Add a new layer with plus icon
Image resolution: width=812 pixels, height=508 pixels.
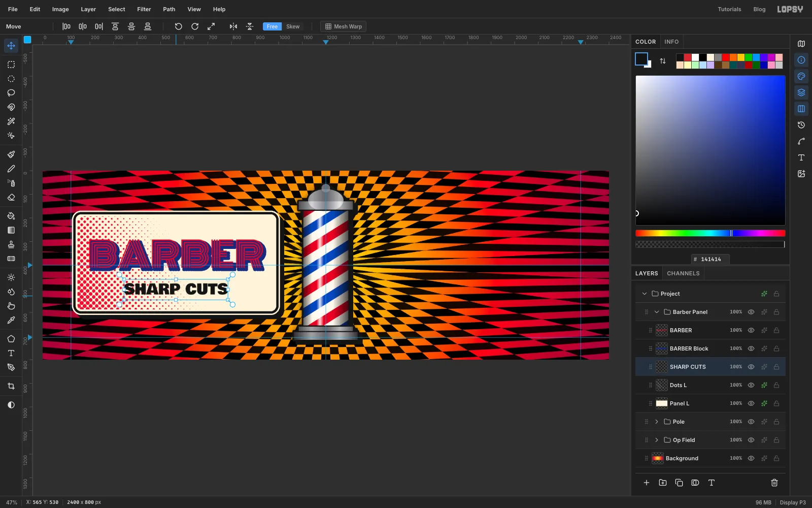click(x=647, y=483)
